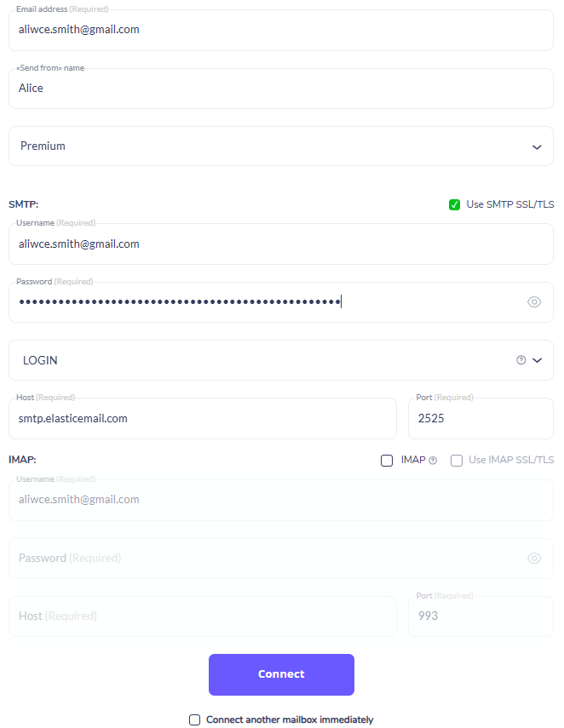Click the IMAP Host field
Viewport: 564px width, 728px height.
coord(203,616)
